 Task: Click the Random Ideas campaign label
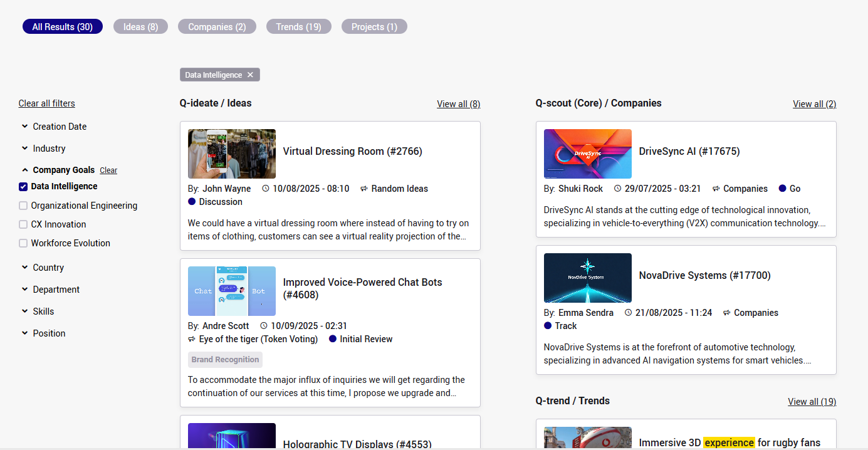pyautogui.click(x=400, y=189)
